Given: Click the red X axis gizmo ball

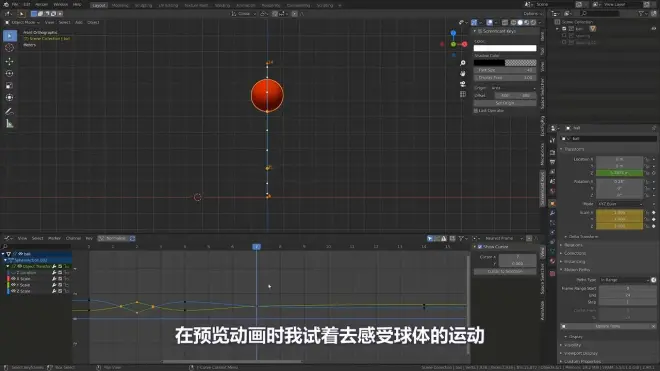Looking at the screenshot, I should [x=464, y=44].
